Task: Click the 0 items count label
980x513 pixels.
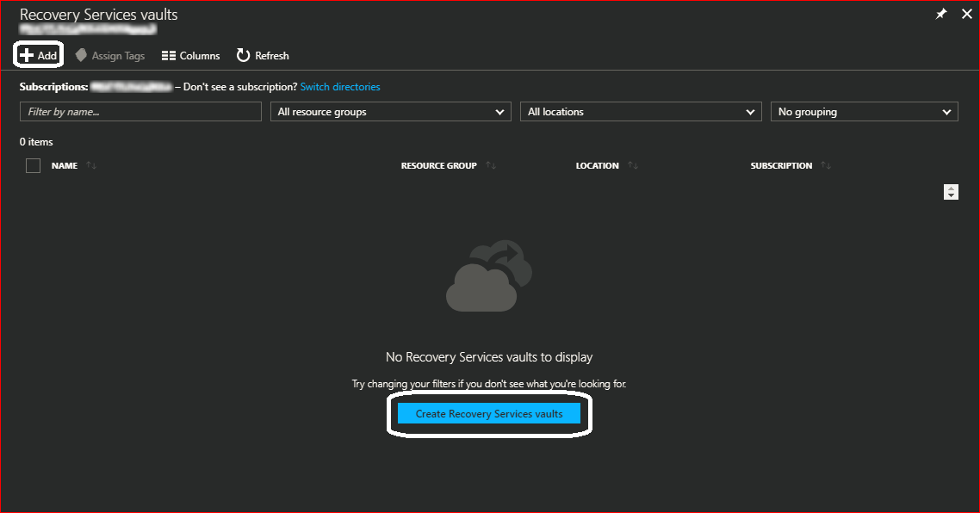Action: point(36,142)
